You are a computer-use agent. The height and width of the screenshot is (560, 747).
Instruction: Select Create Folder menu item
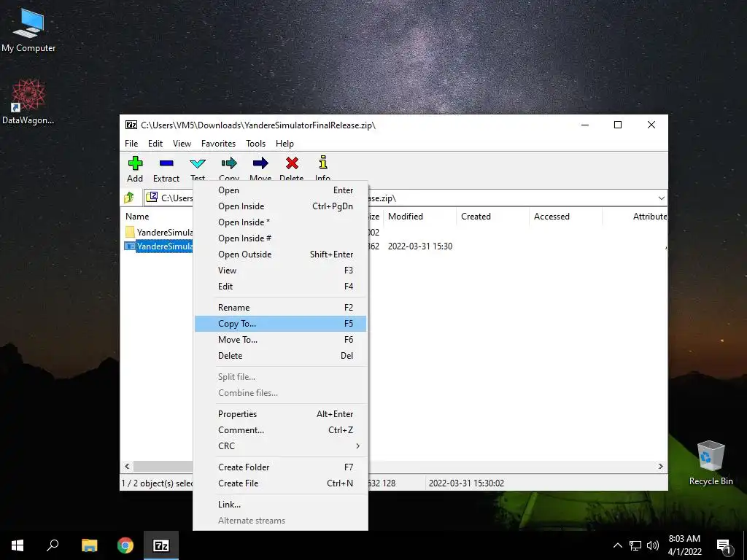(x=281, y=467)
